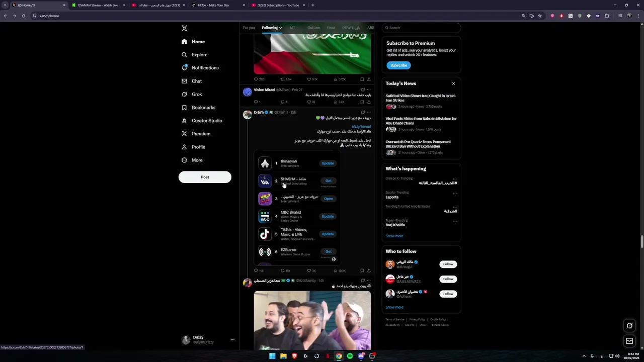This screenshot has height=362, width=644.
Task: Like the Vision Mirael post
Action: coord(309,102)
